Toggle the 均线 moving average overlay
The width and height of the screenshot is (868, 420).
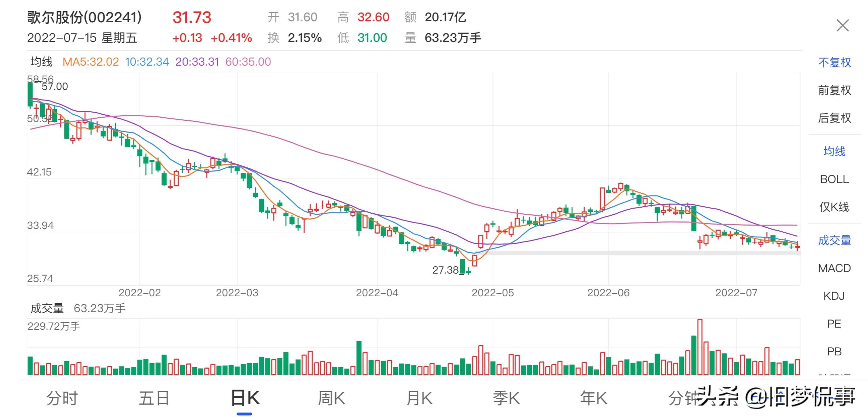click(x=834, y=151)
